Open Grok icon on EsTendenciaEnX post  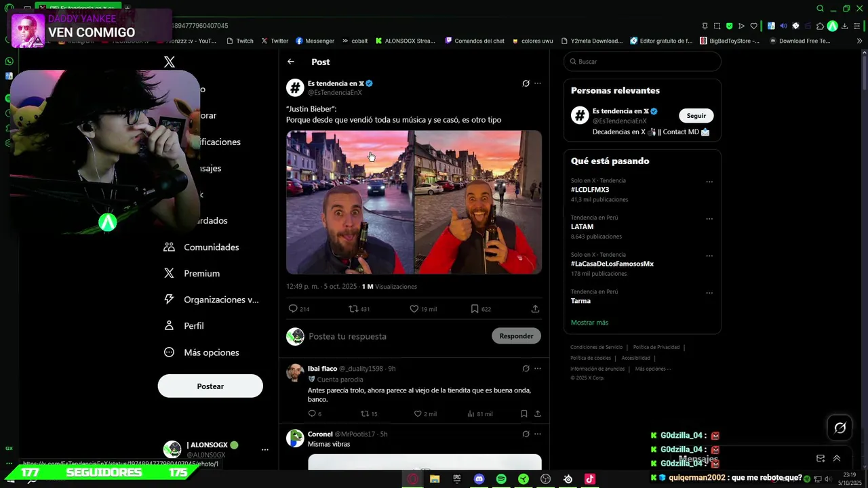(526, 83)
